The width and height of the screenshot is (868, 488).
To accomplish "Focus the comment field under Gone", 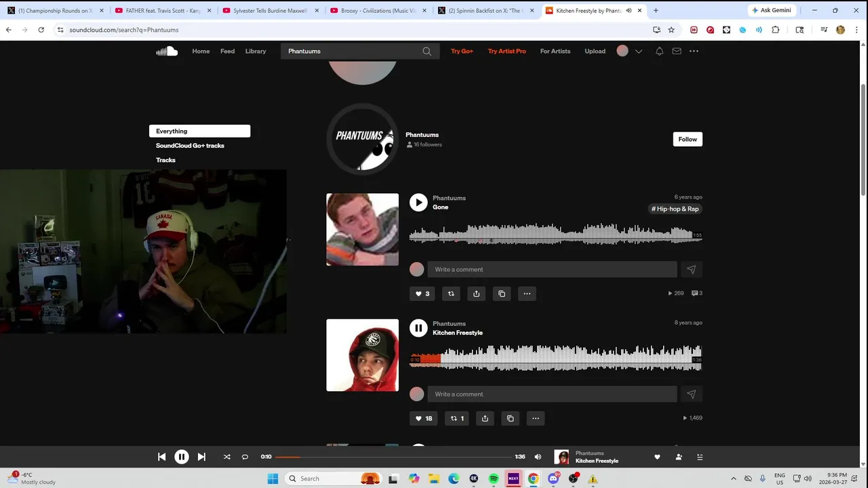I will (552, 269).
